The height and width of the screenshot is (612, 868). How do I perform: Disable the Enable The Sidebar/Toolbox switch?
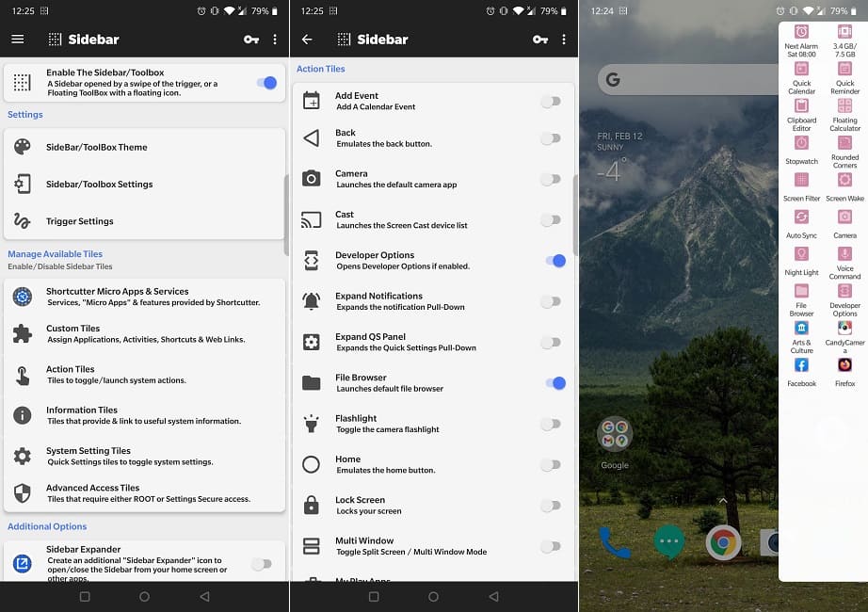tap(265, 83)
